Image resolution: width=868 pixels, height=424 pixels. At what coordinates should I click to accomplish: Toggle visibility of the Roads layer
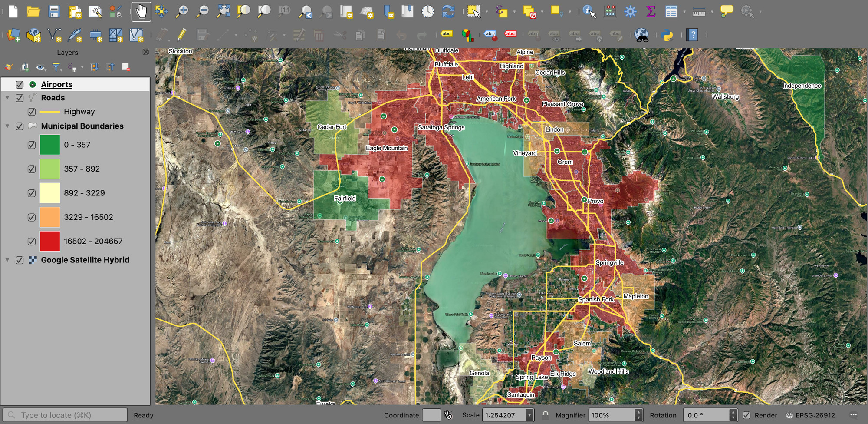(x=20, y=98)
